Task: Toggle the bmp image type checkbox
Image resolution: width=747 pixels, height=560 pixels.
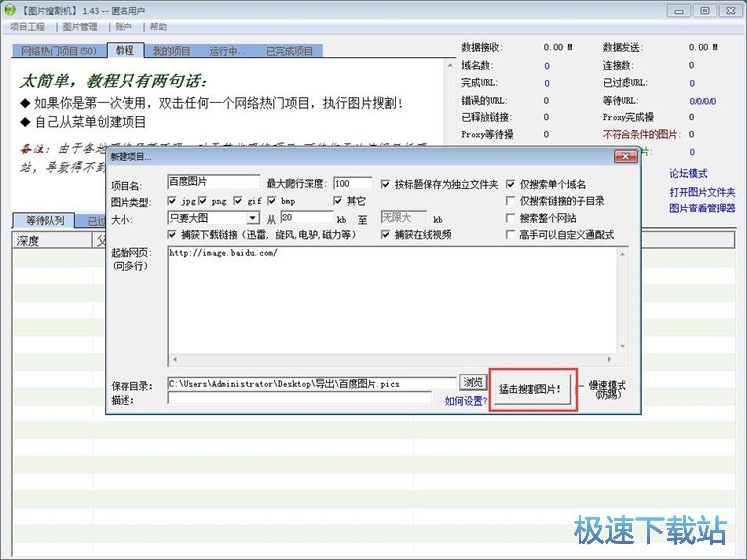Action: [x=272, y=201]
